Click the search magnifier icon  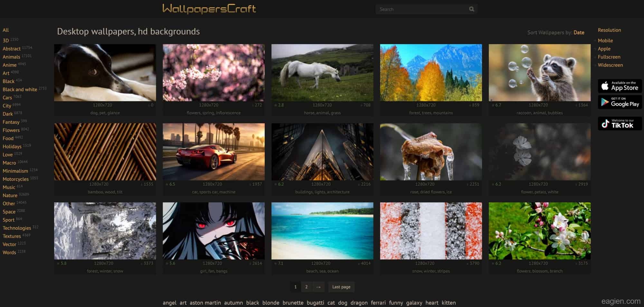point(471,9)
